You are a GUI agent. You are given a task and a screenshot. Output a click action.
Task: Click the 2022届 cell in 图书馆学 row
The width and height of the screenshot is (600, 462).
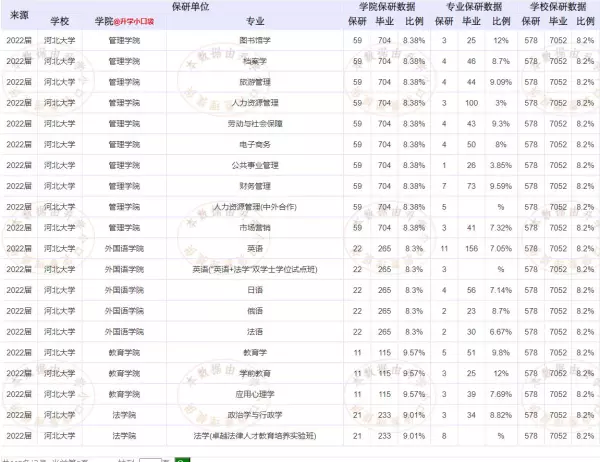(19, 40)
